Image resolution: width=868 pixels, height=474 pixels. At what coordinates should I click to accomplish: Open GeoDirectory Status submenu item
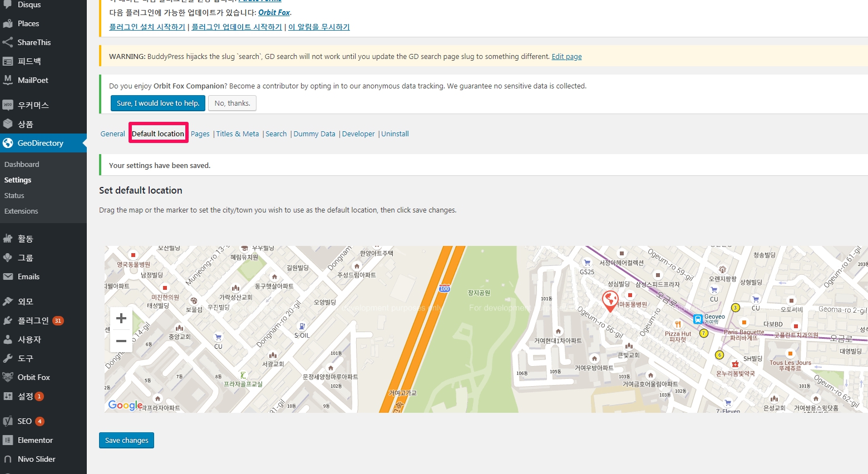click(x=14, y=195)
